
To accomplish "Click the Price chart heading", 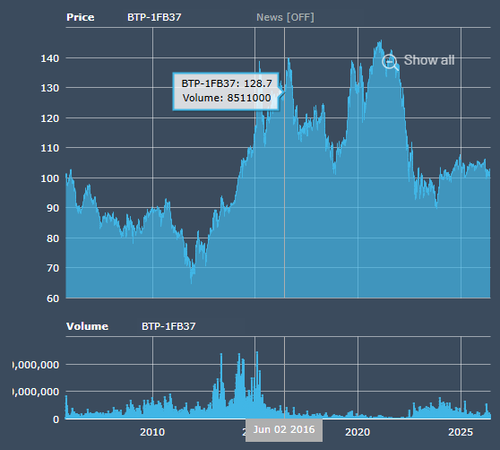I will [80, 17].
